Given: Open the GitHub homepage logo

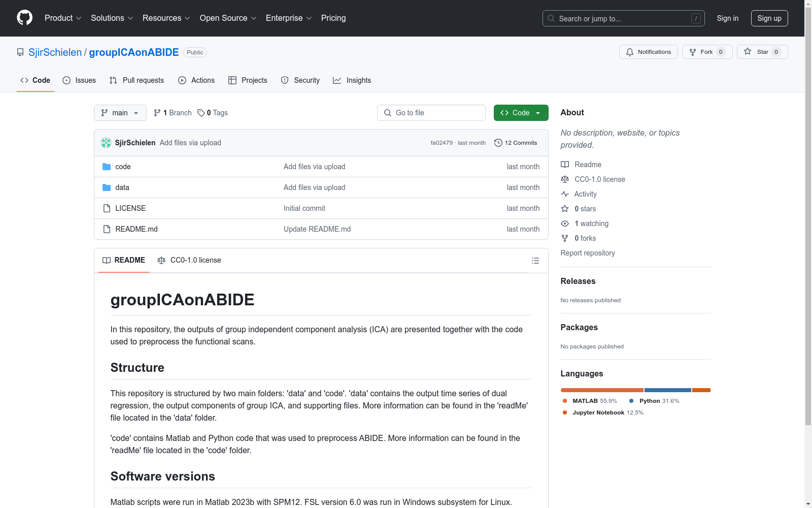Looking at the screenshot, I should pos(24,18).
